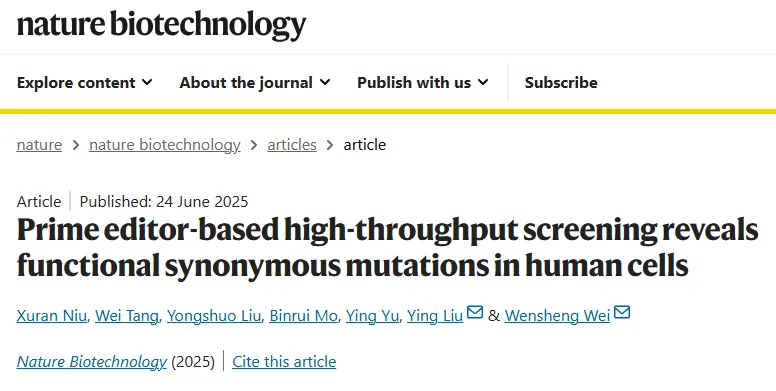This screenshot has width=776, height=391.
Task: View author Yongshuo Liu's details
Action: coord(214,316)
